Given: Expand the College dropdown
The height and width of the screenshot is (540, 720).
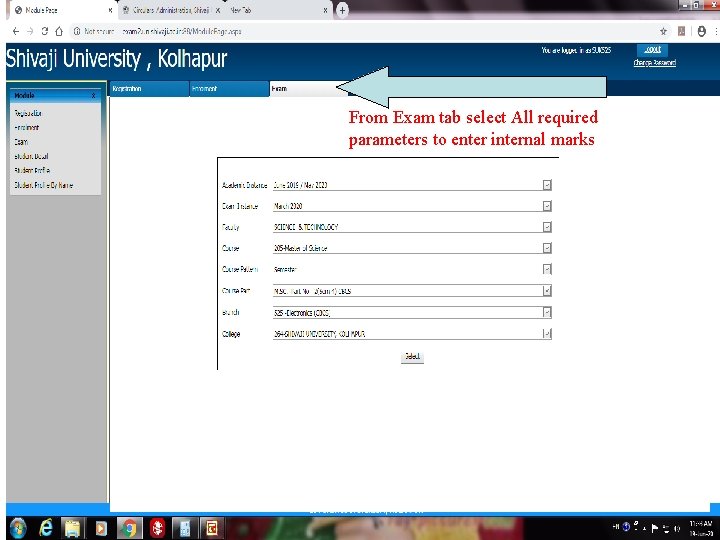Looking at the screenshot, I should click(547, 334).
